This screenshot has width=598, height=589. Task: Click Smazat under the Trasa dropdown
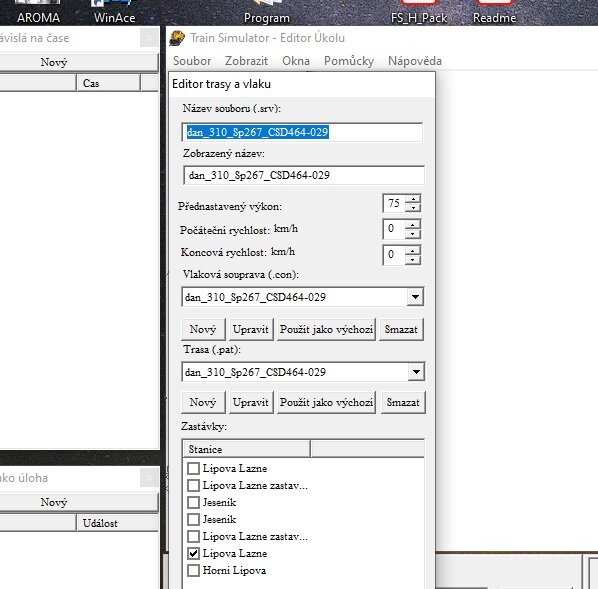point(403,402)
